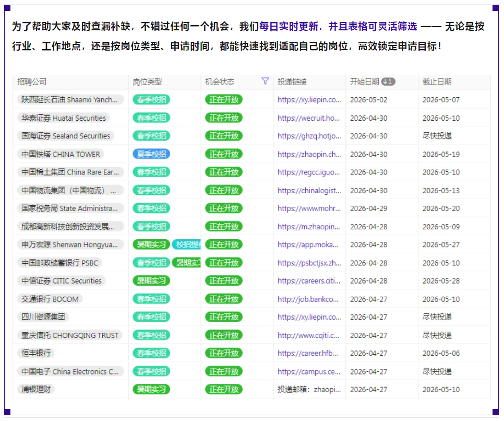Image resolution: width=504 pixels, height=421 pixels.
Task: Open the regcc.iguo link for 中国稀土集团
Action: coord(308,172)
